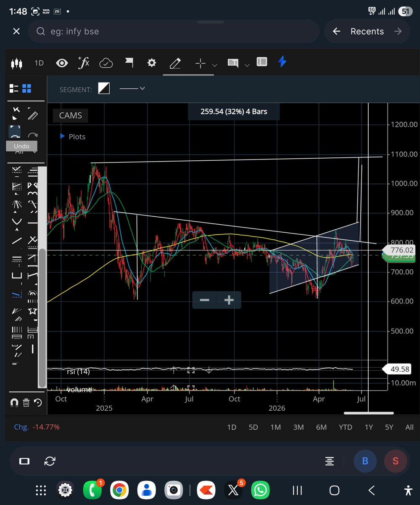The height and width of the screenshot is (505, 420).
Task: Open chart settings gear icon
Action: (x=152, y=63)
